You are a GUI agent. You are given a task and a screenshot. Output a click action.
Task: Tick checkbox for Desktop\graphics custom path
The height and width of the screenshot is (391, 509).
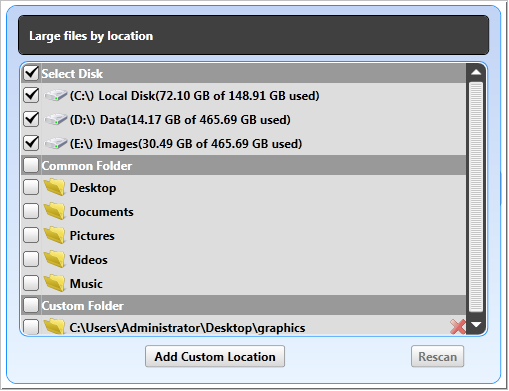pyautogui.click(x=31, y=327)
